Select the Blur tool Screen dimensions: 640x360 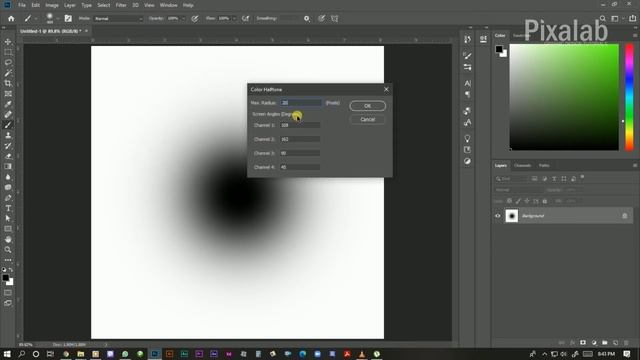tap(8, 177)
